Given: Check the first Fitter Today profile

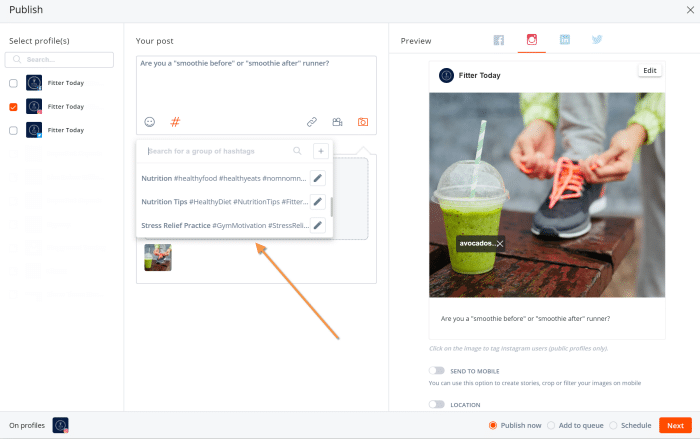Looking at the screenshot, I should pos(13,83).
